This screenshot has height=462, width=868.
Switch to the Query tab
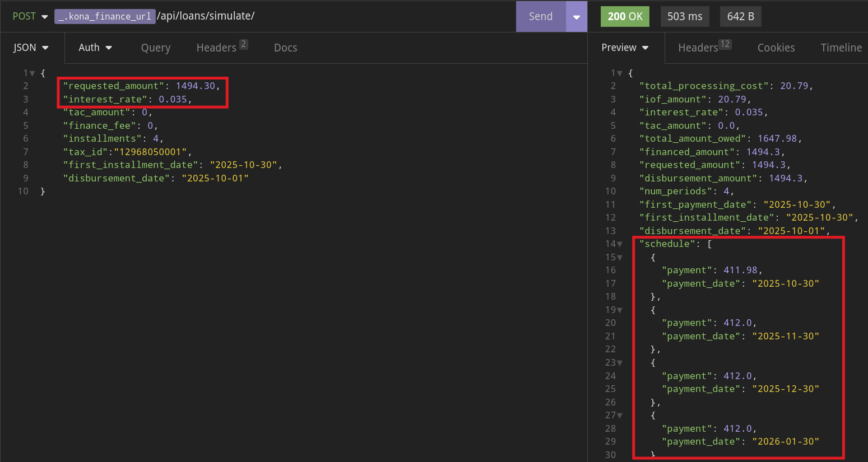pyautogui.click(x=156, y=48)
